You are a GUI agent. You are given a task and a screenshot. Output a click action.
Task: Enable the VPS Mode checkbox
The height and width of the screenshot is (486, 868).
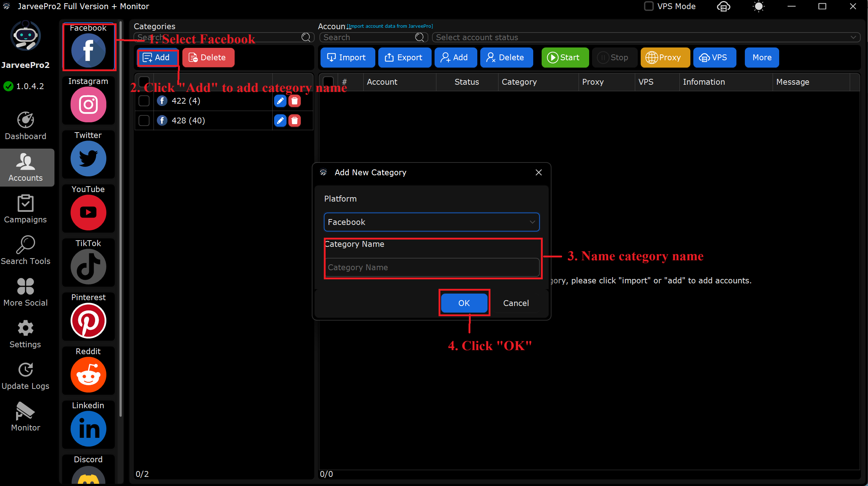[x=649, y=6]
